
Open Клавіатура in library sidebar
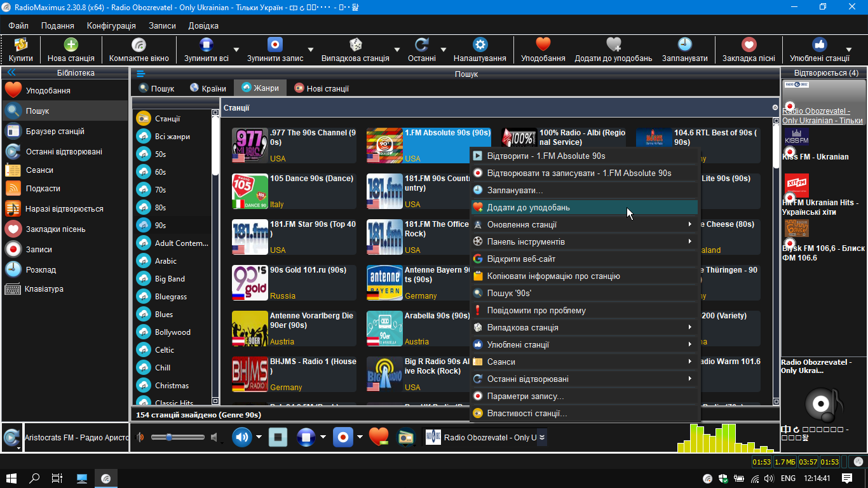point(65,288)
